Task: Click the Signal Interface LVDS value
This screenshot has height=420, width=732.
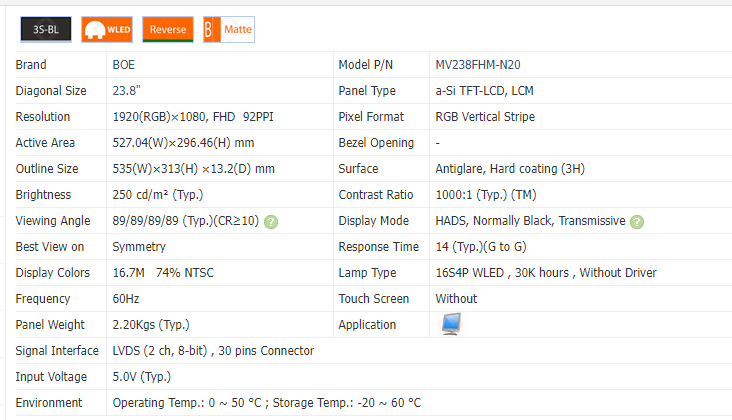Action: pos(213,351)
